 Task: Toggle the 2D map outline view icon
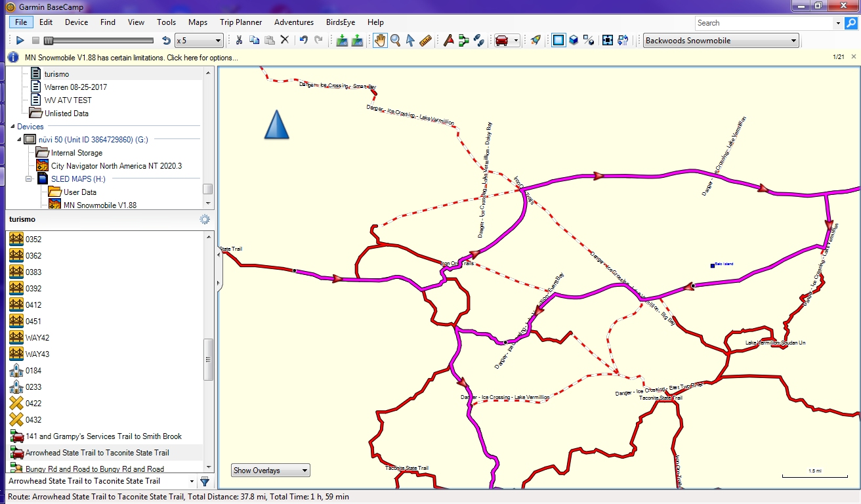557,40
